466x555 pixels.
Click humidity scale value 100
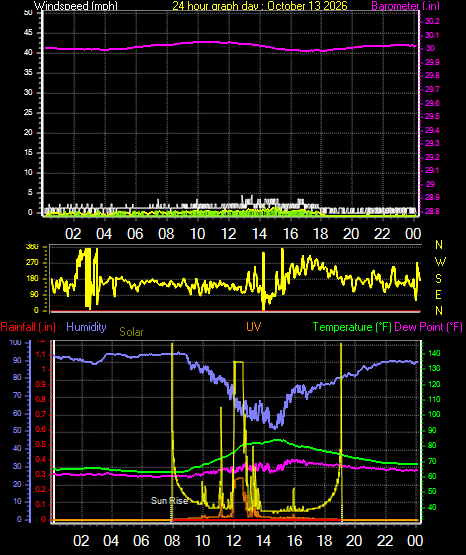tap(16, 343)
